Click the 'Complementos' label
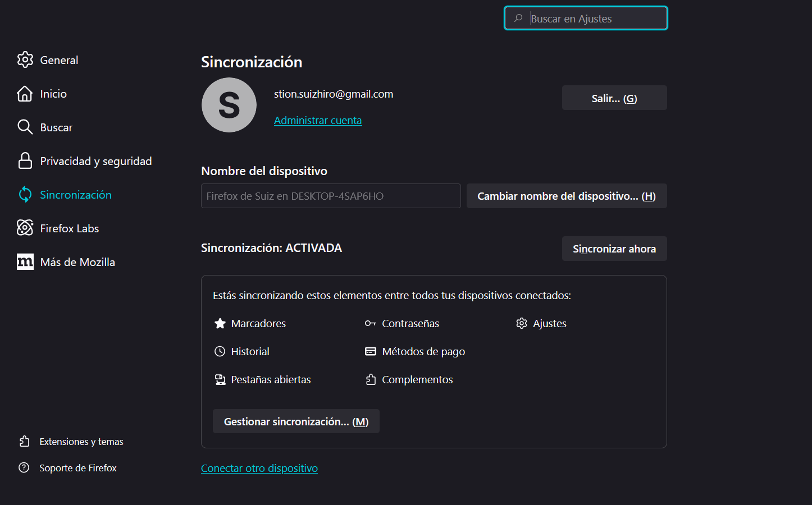The width and height of the screenshot is (812, 505). pos(417,379)
